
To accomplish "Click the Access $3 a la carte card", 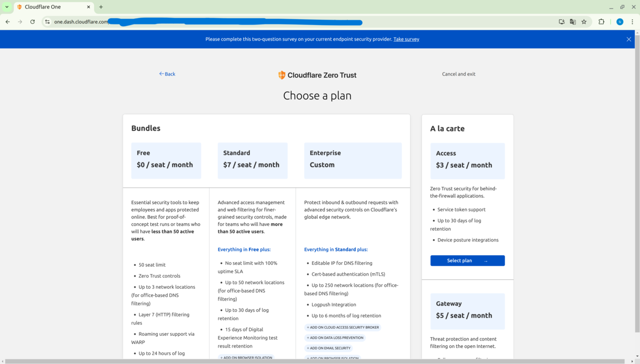I will click(x=467, y=161).
